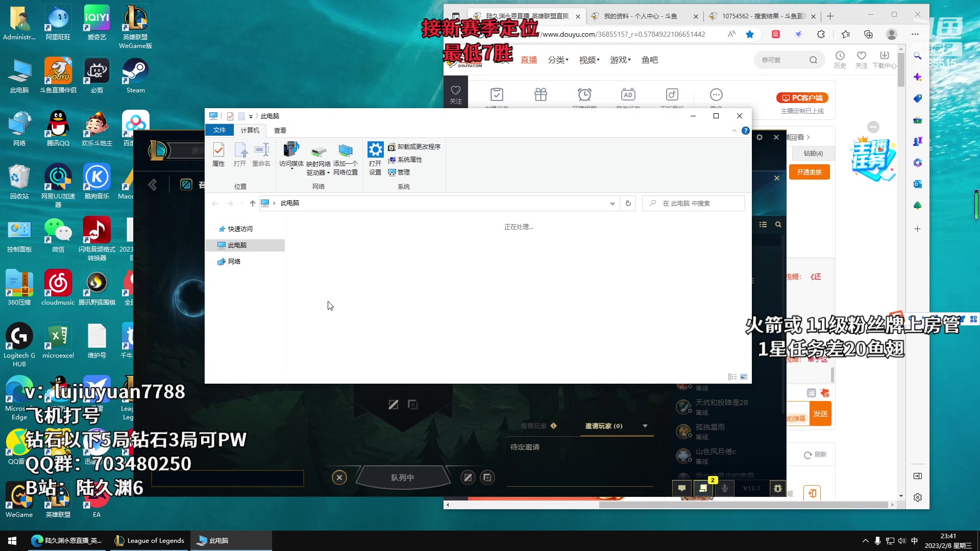This screenshot has width=980, height=551.
Task: Click the PC客户端 button
Action: click(x=802, y=98)
